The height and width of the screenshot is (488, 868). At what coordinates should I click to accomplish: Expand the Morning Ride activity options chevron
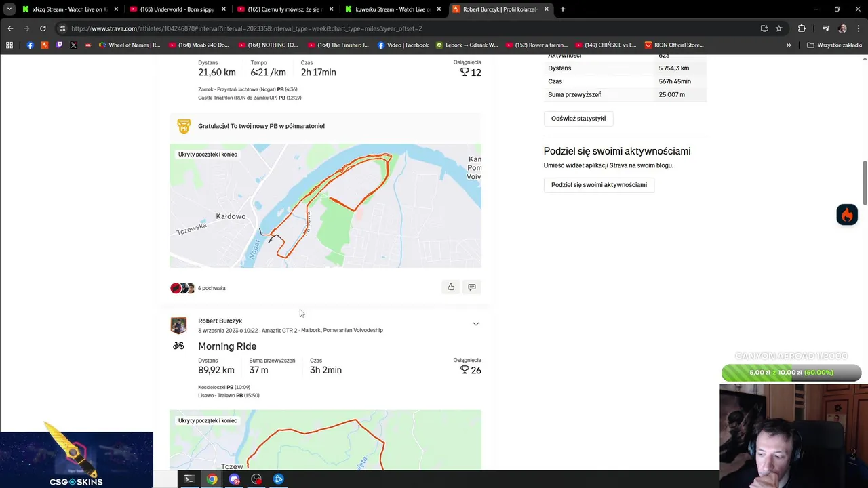(475, 324)
